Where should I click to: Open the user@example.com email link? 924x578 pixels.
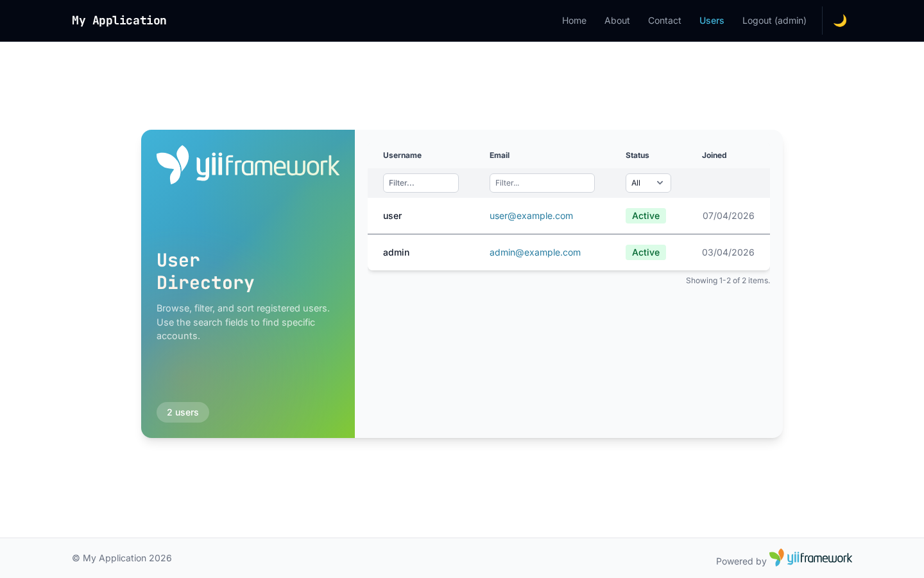click(x=531, y=216)
